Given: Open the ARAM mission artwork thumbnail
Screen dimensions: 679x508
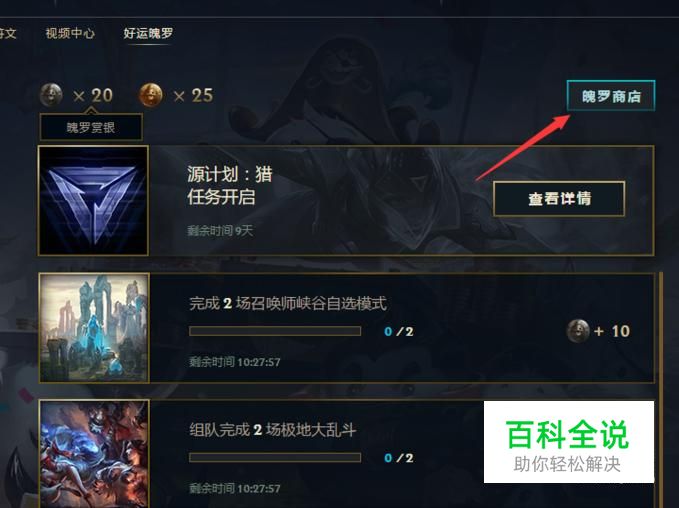Looking at the screenshot, I should (x=94, y=454).
